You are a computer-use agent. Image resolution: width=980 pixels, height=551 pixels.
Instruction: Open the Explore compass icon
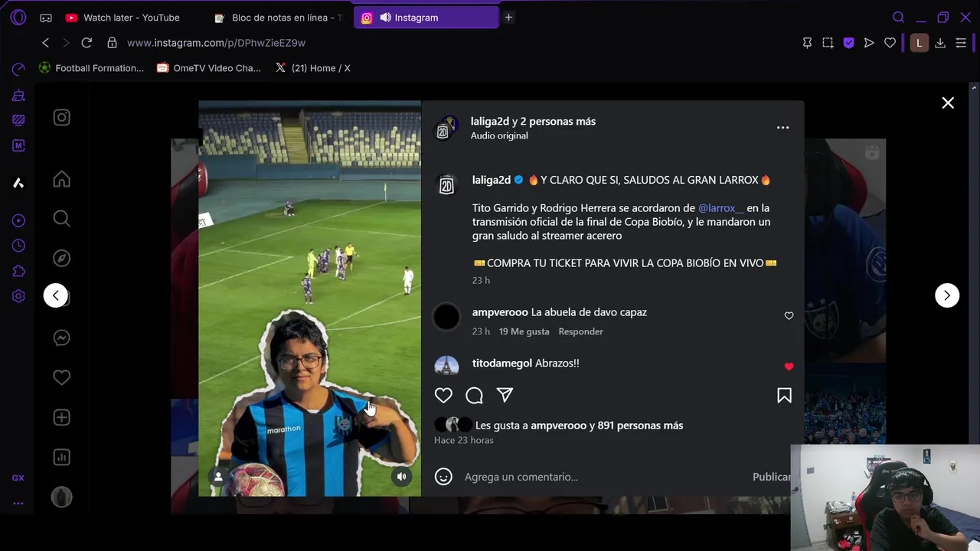coord(62,258)
